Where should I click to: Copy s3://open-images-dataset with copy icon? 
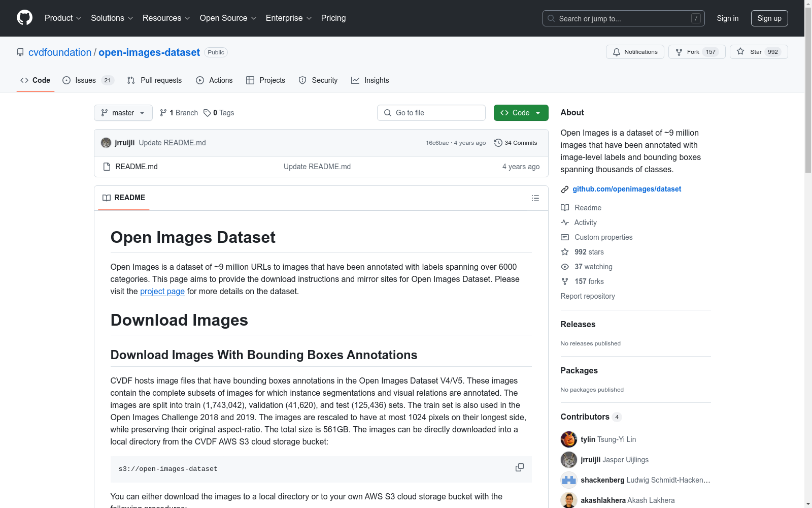click(520, 467)
